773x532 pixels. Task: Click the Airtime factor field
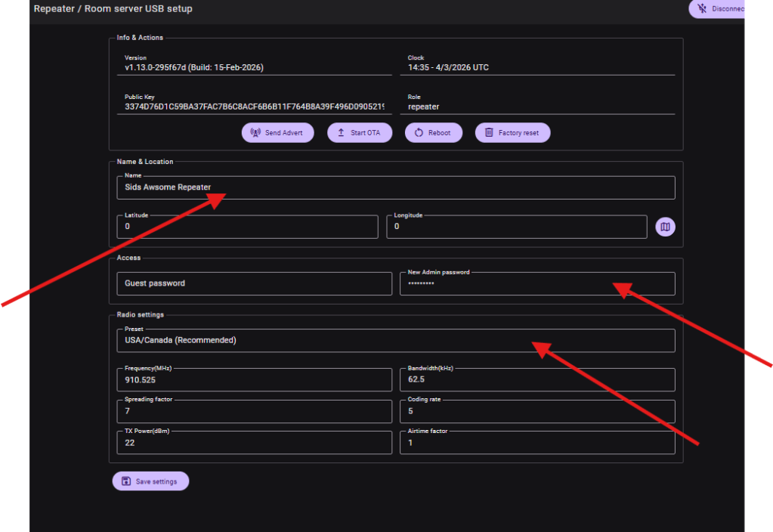coord(536,443)
